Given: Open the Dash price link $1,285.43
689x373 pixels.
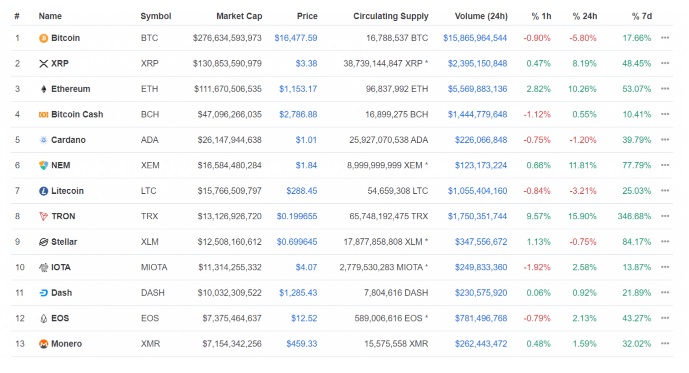Looking at the screenshot, I should point(298,293).
